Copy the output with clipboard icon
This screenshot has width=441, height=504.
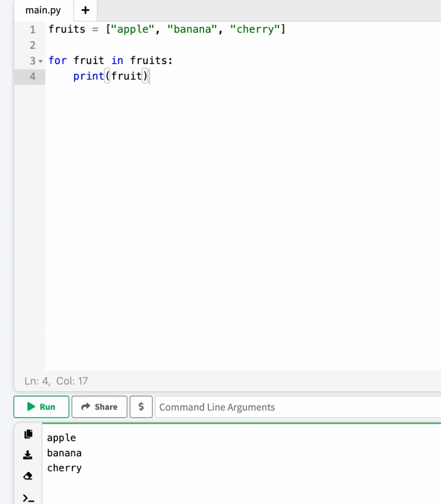coord(28,434)
